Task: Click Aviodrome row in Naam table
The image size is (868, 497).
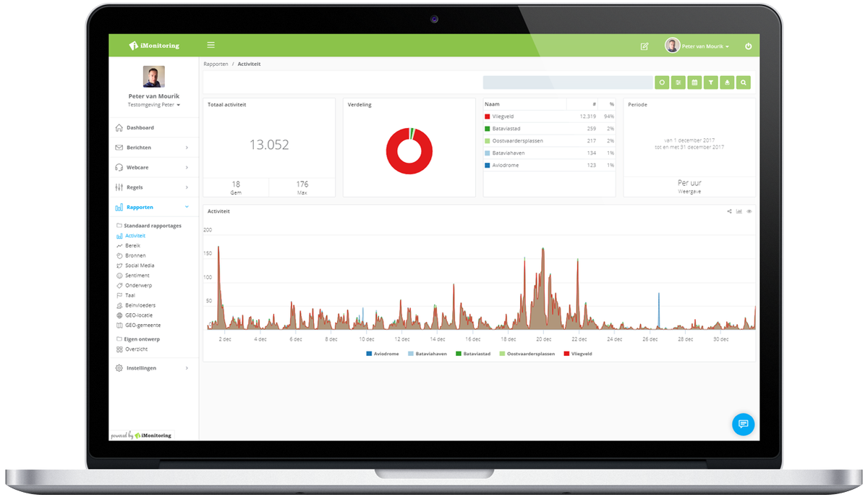Action: click(x=549, y=166)
